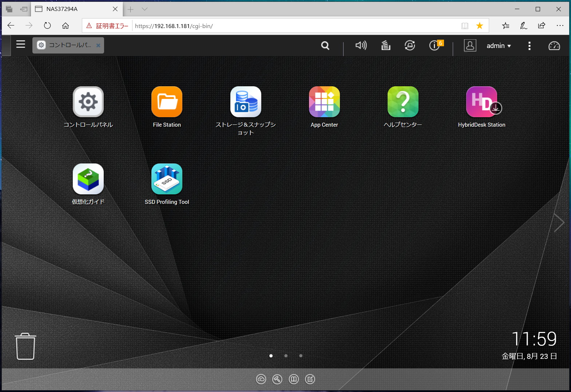
Task: Open the resource dashboard gauge icon
Action: [554, 46]
